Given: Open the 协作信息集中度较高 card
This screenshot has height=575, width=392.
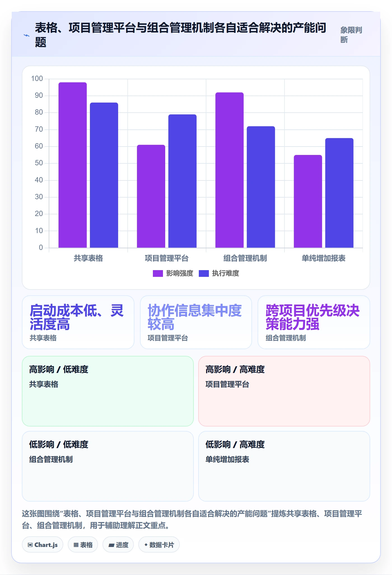Looking at the screenshot, I should click(196, 322).
